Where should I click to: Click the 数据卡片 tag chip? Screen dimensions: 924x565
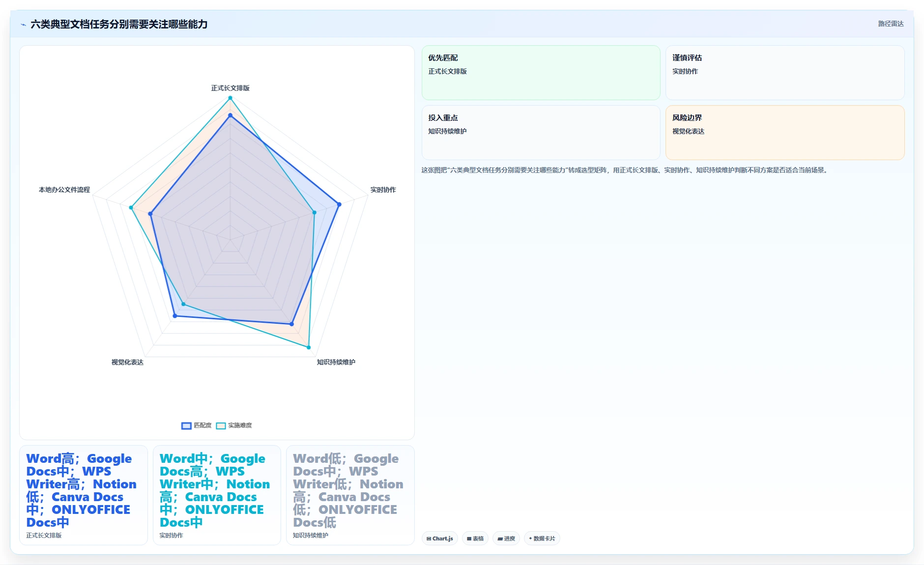pyautogui.click(x=542, y=538)
